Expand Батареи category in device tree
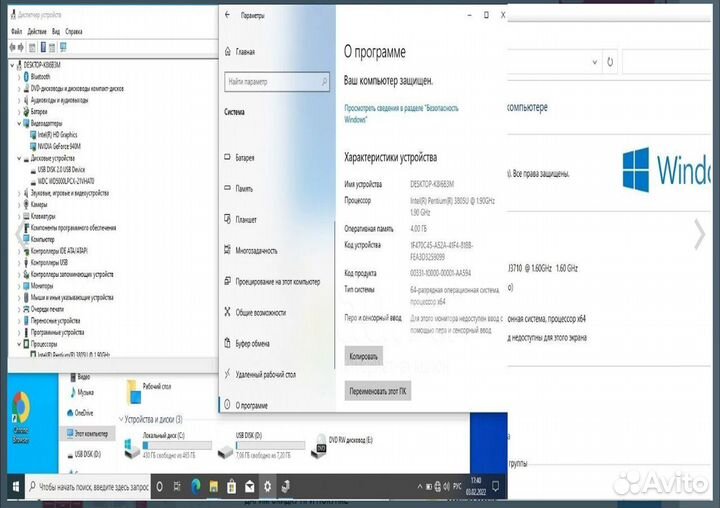 tap(19, 112)
